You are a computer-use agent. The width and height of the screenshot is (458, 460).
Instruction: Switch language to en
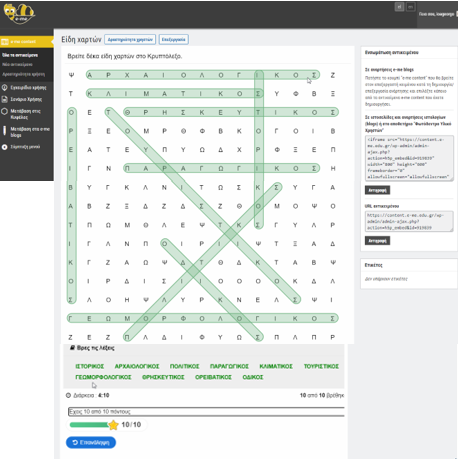click(x=411, y=7)
